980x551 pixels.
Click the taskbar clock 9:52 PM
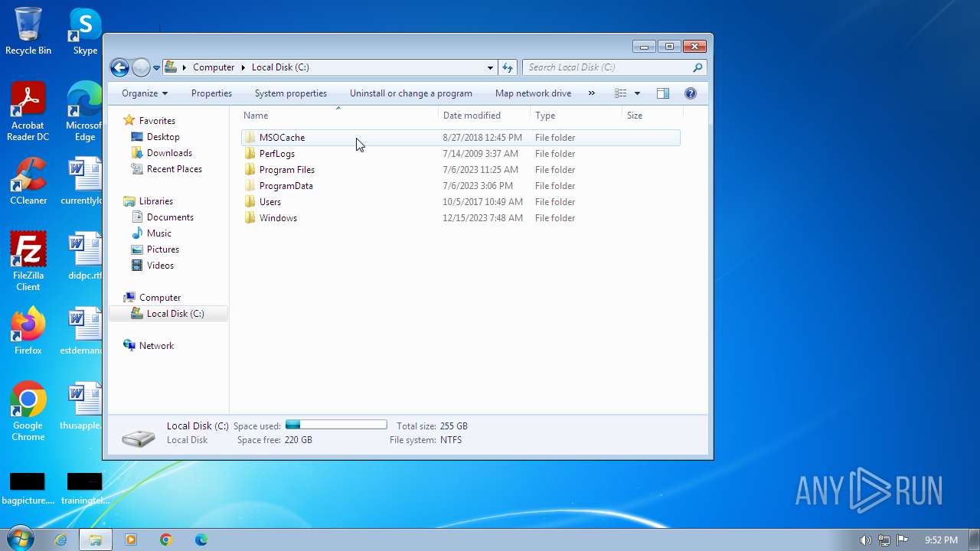[941, 540]
